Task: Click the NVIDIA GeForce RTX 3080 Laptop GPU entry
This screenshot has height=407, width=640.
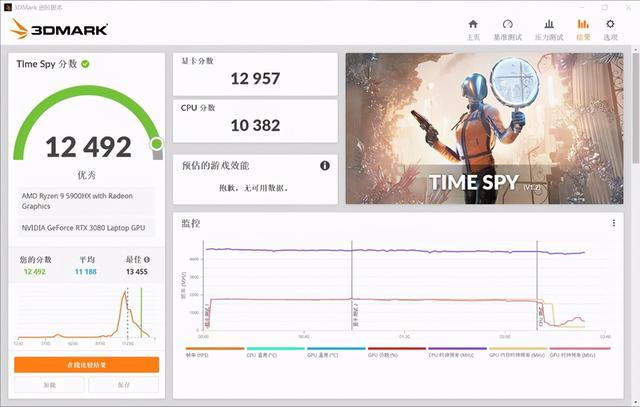Action: (86, 228)
